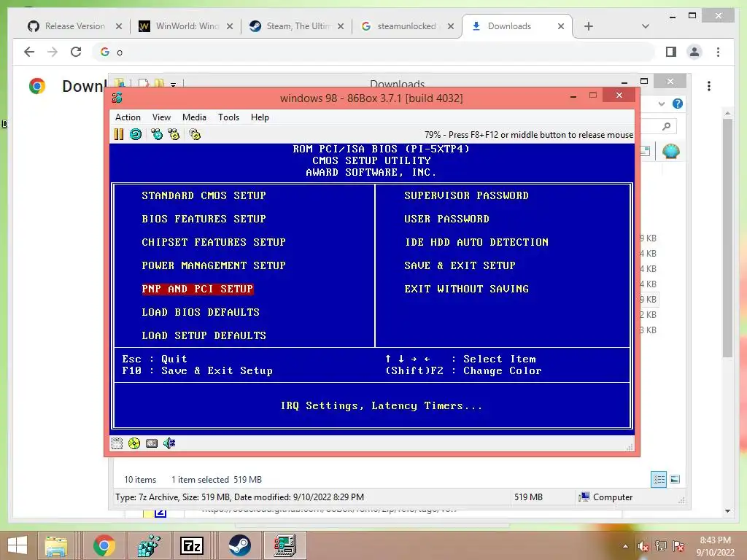
Task: Open Chrome three-dot menu
Action: click(x=718, y=52)
